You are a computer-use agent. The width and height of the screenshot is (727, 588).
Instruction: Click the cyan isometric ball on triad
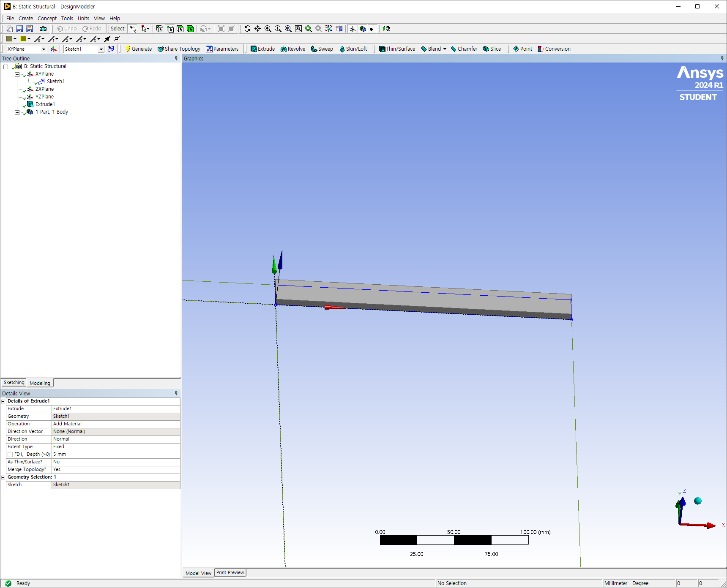tap(698, 501)
